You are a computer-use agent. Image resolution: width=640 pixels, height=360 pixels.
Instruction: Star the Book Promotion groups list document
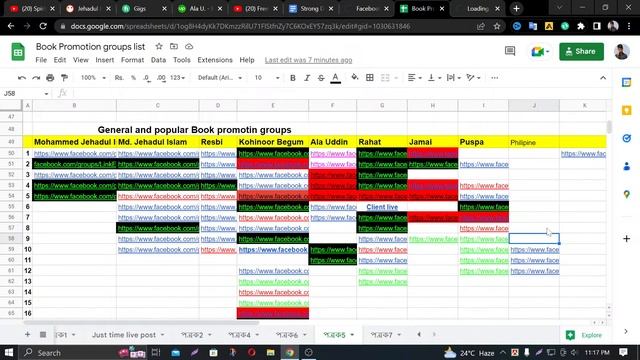point(159,47)
